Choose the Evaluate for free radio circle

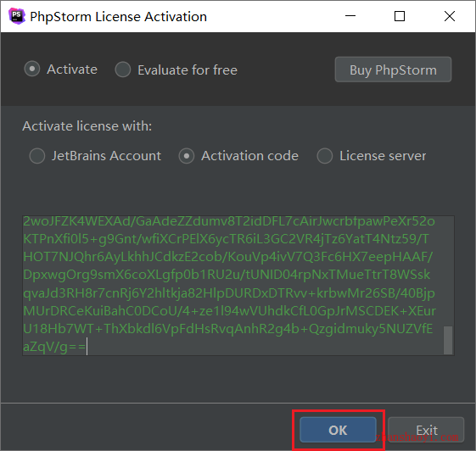[123, 70]
